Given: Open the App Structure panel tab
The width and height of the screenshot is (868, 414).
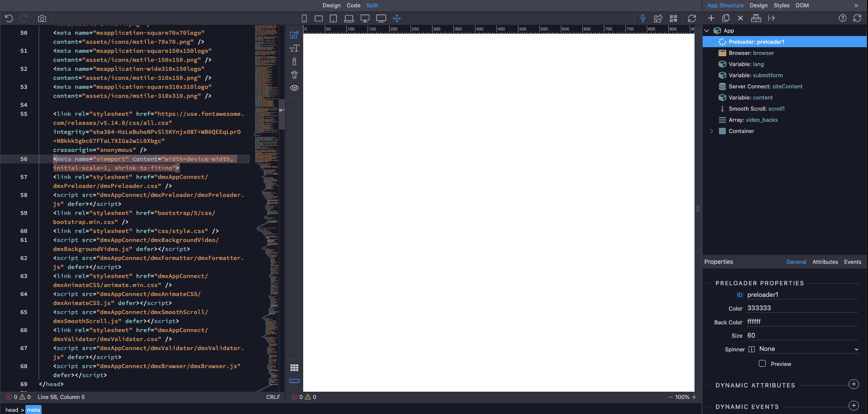Looking at the screenshot, I should [725, 6].
